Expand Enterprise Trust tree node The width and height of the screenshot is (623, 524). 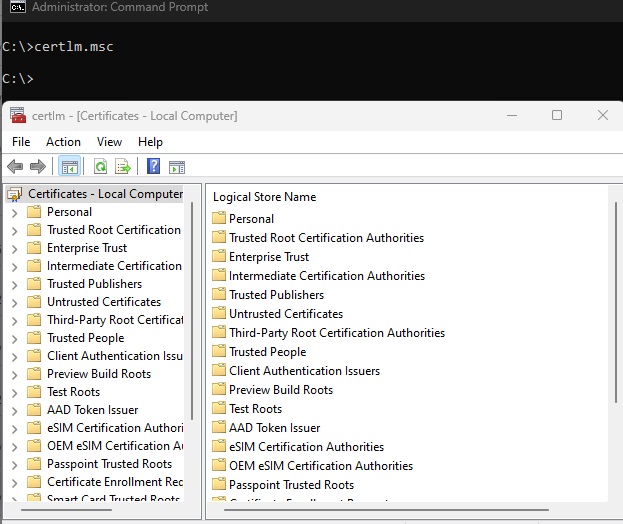(15, 249)
